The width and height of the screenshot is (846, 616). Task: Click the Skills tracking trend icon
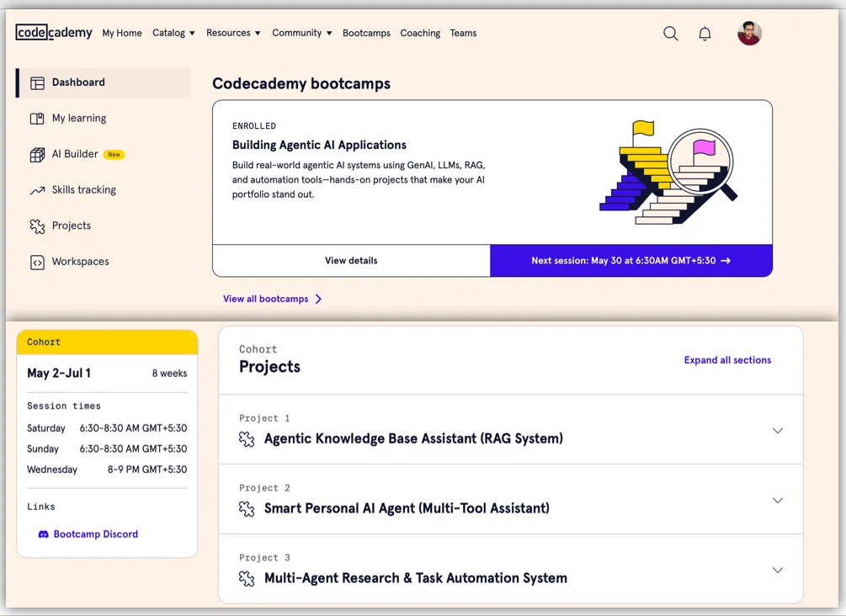pyautogui.click(x=37, y=190)
